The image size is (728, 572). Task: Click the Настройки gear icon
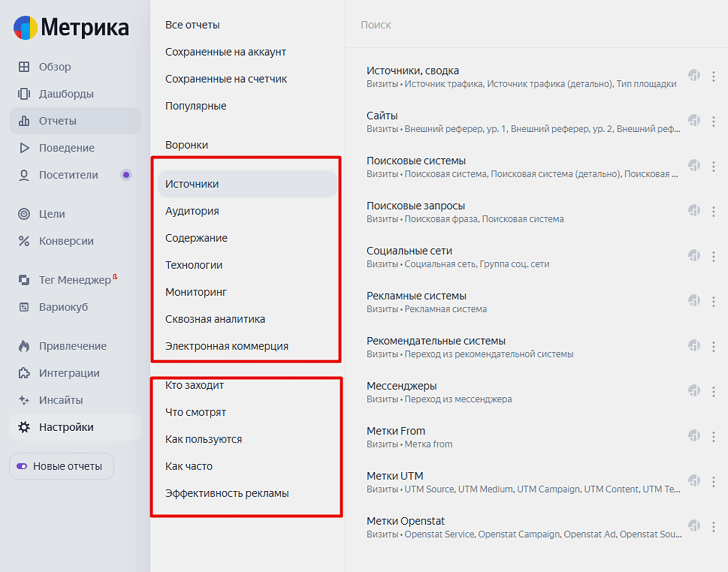pos(24,427)
